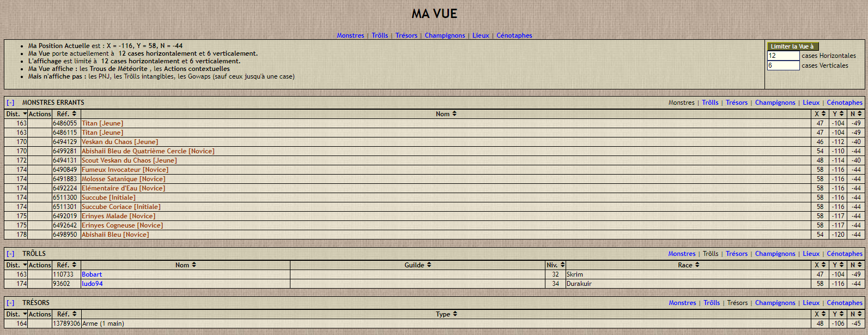This screenshot has width=868, height=335.
Task: Sort trolls by Niv. column
Action: tap(562, 265)
